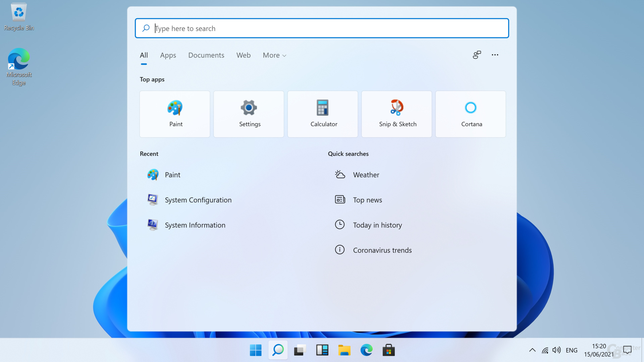Click the ENG input language indicator
This screenshot has width=644, height=362.
point(572,350)
